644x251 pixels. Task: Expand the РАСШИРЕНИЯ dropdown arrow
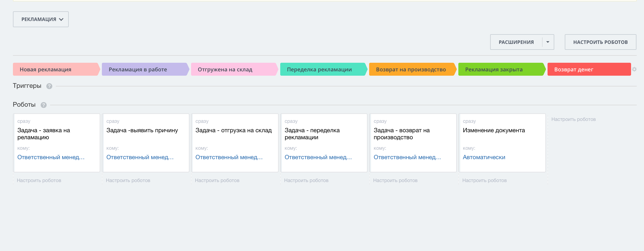[x=548, y=42]
